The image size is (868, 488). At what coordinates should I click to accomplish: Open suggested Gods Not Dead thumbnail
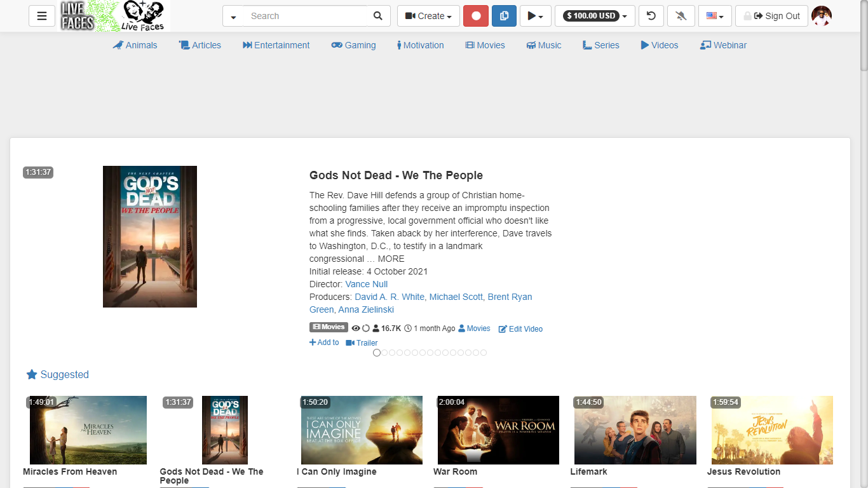pyautogui.click(x=225, y=430)
